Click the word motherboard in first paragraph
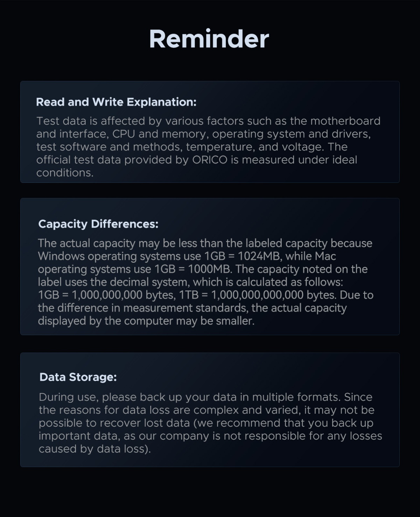Screen dimensions: 420x517 point(345,121)
